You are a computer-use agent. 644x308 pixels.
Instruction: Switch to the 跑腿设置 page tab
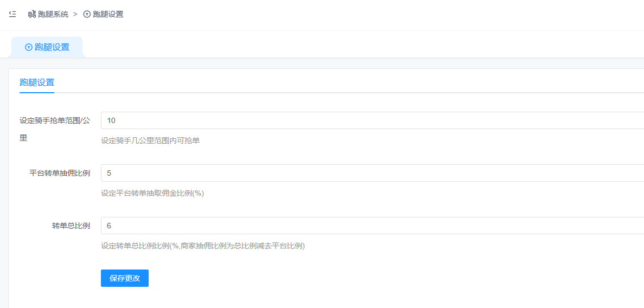[x=52, y=47]
